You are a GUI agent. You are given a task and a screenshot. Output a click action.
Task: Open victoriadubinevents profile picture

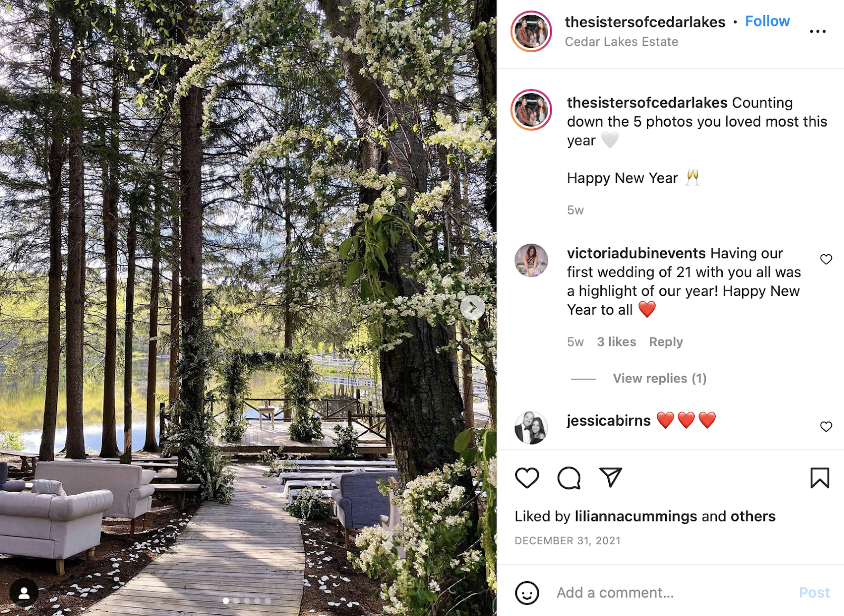(531, 260)
